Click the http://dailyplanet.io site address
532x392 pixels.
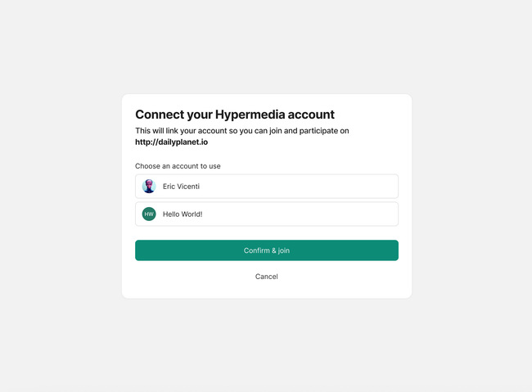[171, 142]
